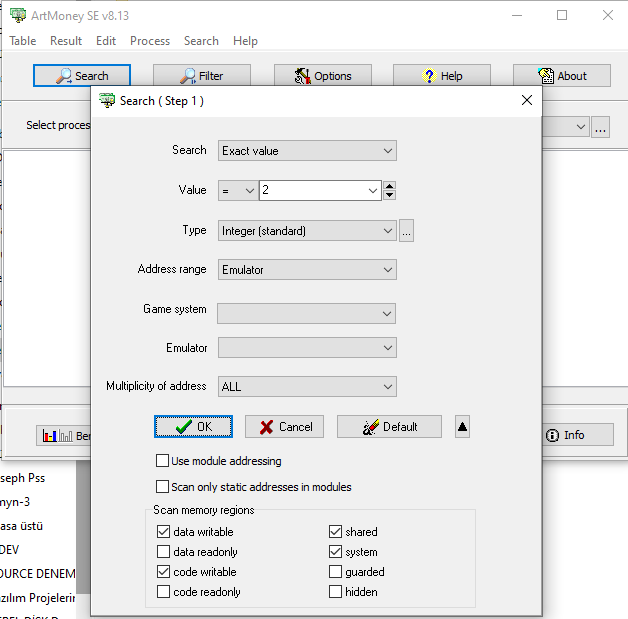Check the data readonly checkbox
This screenshot has height=619, width=628.
point(163,551)
